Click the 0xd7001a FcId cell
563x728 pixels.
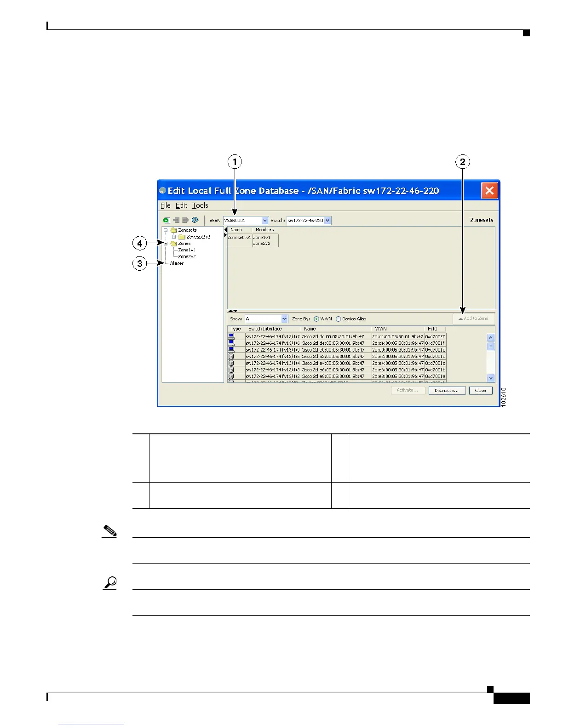(435, 376)
